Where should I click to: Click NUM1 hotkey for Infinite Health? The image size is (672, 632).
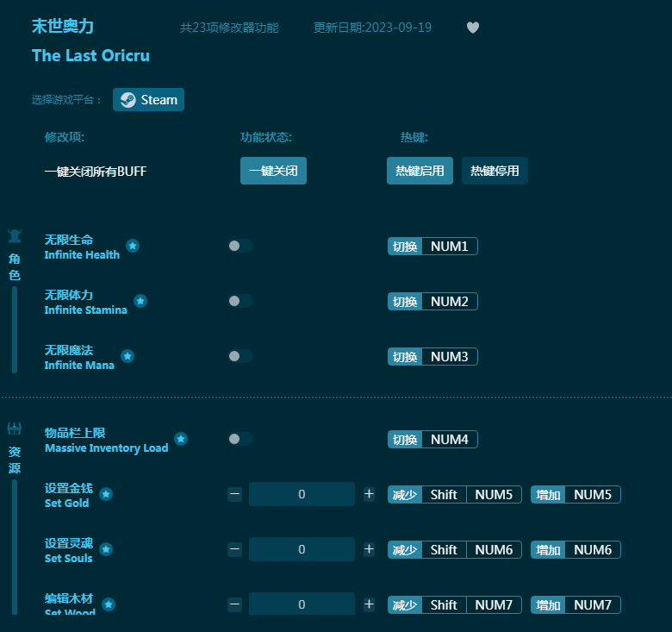click(x=450, y=247)
